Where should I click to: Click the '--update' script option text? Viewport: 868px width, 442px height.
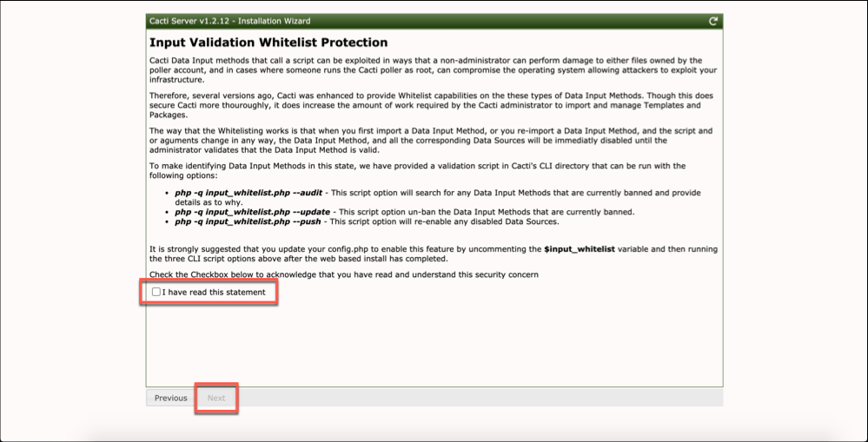[254, 212]
